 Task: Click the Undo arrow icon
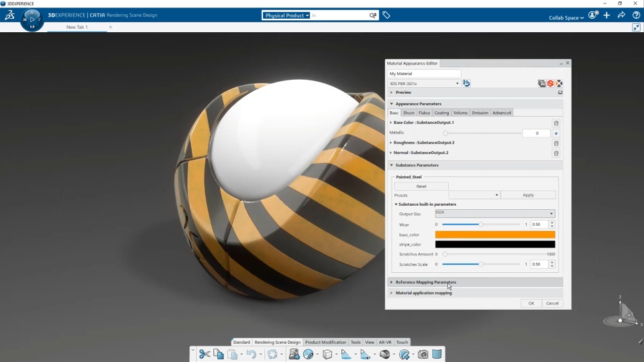tap(251, 354)
